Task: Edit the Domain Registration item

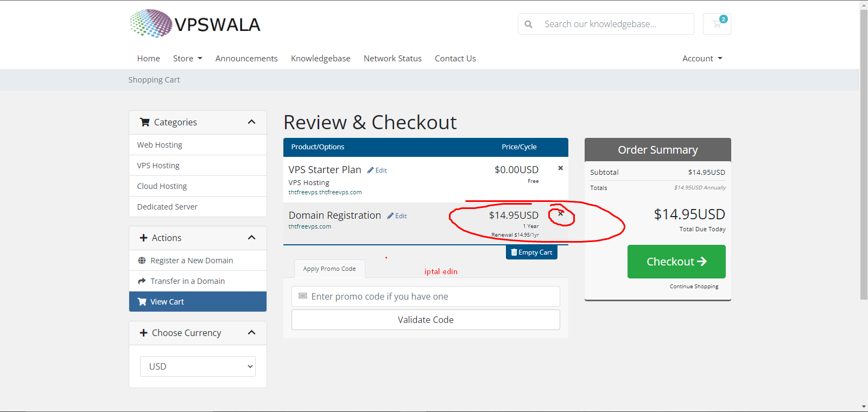Action: pyautogui.click(x=397, y=216)
